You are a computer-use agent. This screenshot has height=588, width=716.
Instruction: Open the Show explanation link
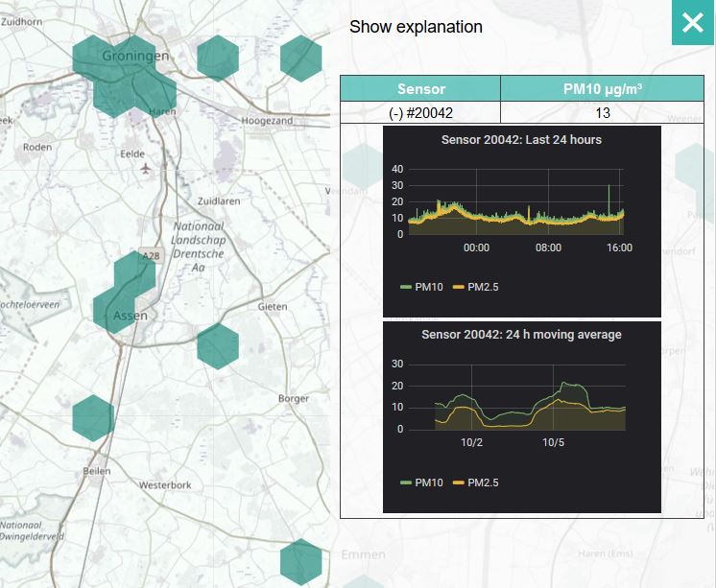416,27
